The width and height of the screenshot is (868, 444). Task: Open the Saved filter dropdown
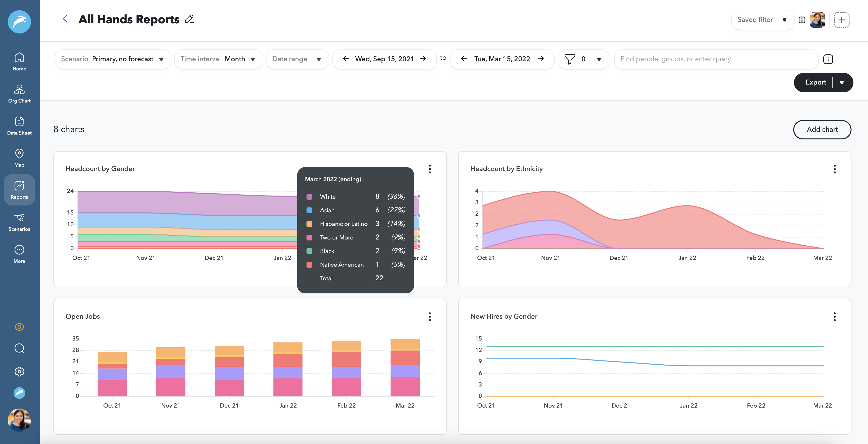[762, 20]
